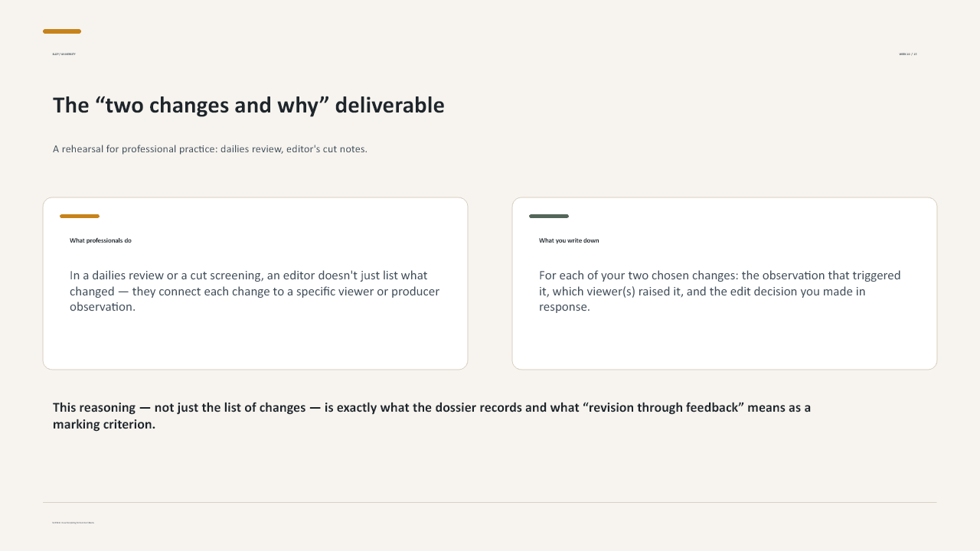Click the subtitle about dailies review rehearsal
980x551 pixels.
[x=210, y=149]
